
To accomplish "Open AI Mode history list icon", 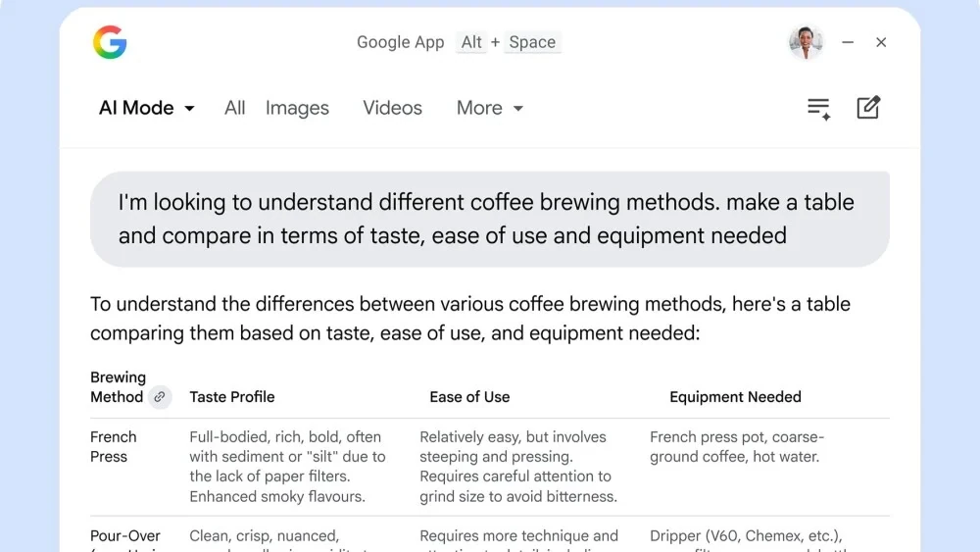I will 818,108.
